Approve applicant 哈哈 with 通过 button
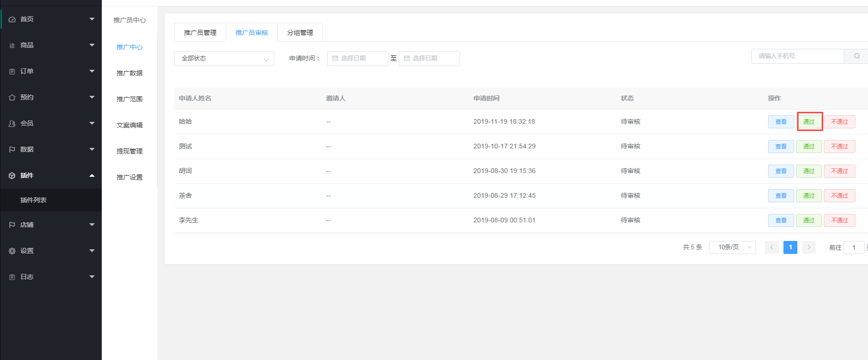Image resolution: width=868 pixels, height=360 pixels. [809, 122]
